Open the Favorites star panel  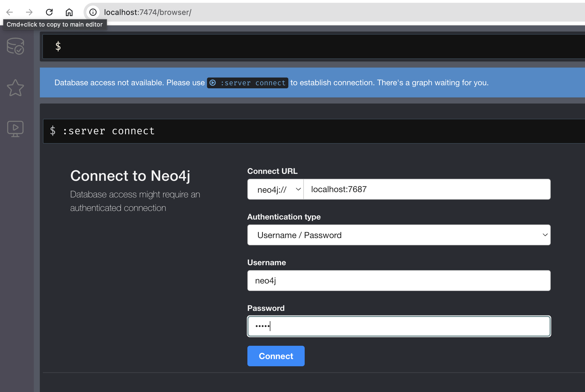point(15,87)
